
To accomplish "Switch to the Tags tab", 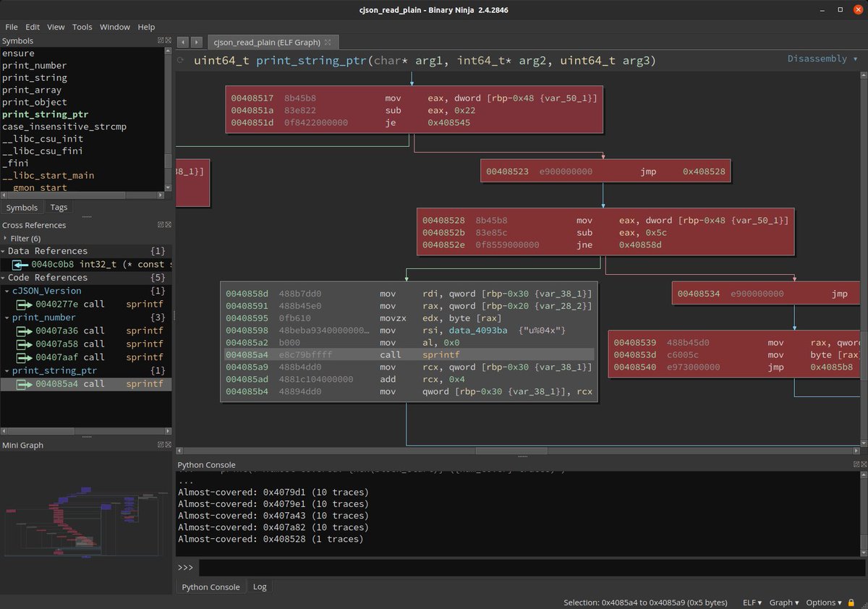I will [x=59, y=208].
